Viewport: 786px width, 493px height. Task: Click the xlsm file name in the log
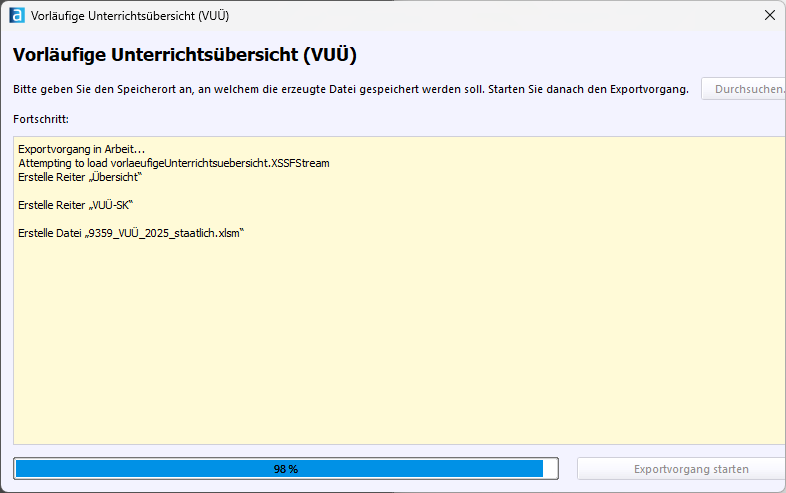point(164,233)
